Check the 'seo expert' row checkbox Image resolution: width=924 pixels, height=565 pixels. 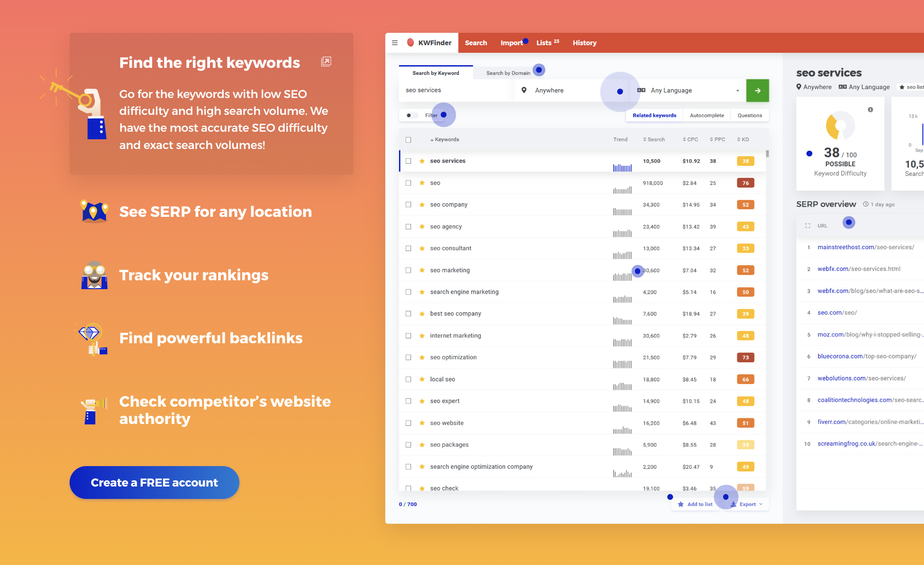(x=408, y=401)
